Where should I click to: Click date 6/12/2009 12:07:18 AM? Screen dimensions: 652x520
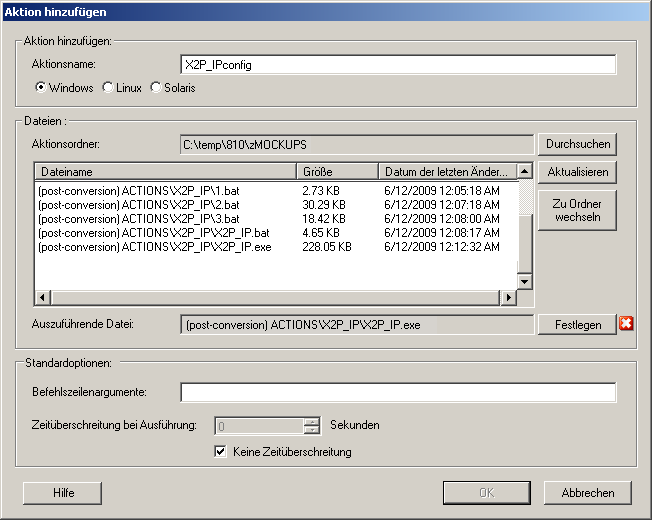click(442, 205)
